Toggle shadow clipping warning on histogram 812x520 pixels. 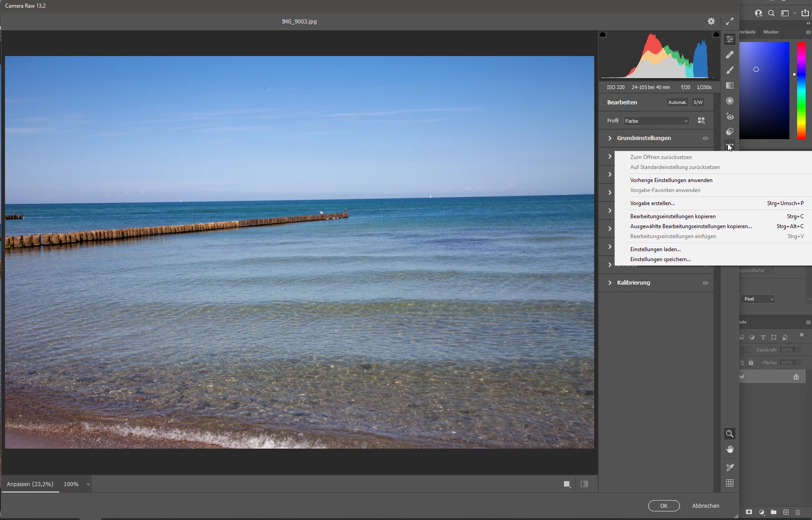[603, 34]
